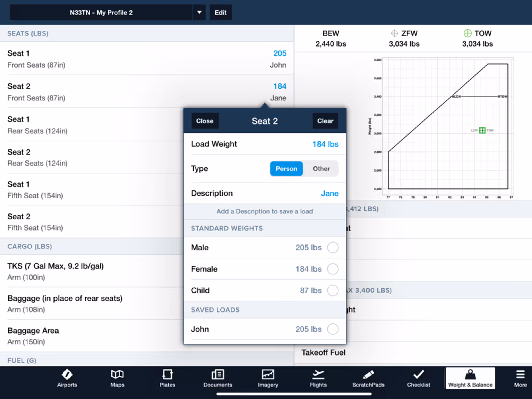
Task: Open the Imagery icon
Action: pos(268,374)
